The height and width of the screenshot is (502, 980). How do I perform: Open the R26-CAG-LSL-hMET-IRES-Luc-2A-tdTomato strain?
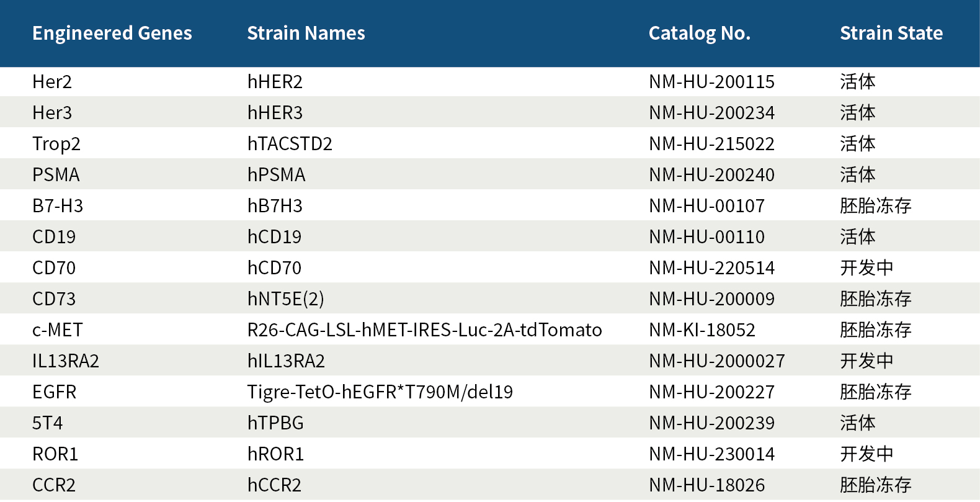click(424, 330)
